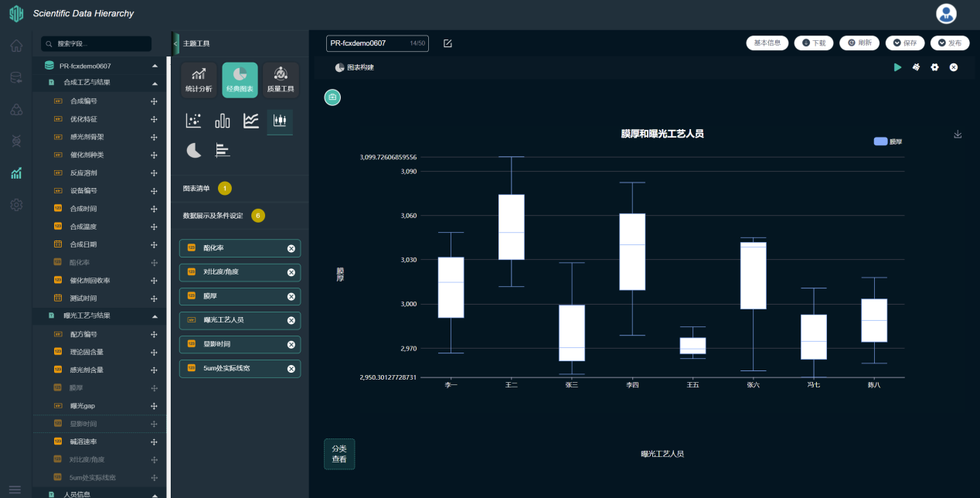This screenshot has width=980, height=498.
Task: Select the pie chart type
Action: 194,150
